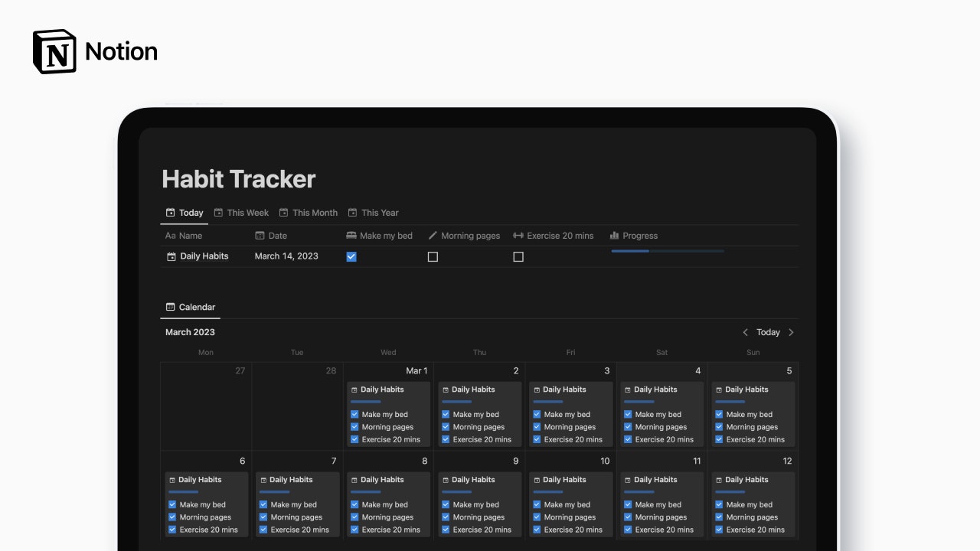Uncheck Exercise 20 mins on day 3 card
980x551 pixels.
[x=537, y=439]
